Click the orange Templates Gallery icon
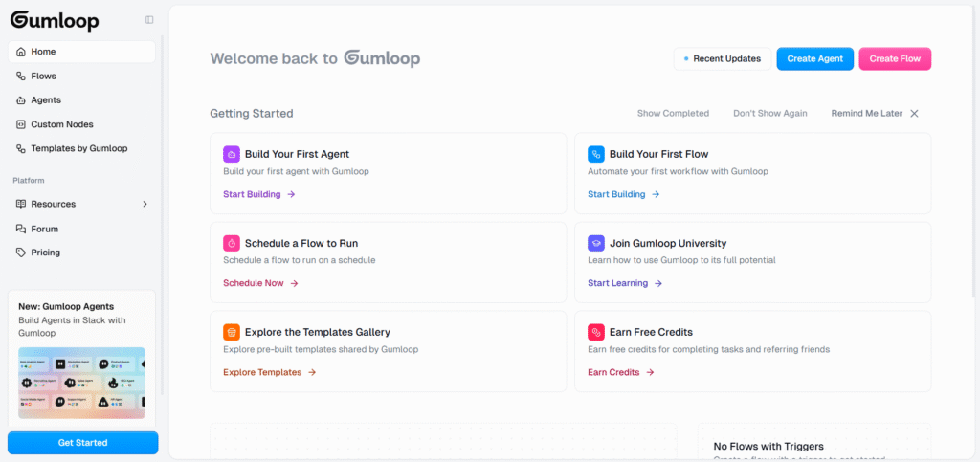 coord(232,332)
